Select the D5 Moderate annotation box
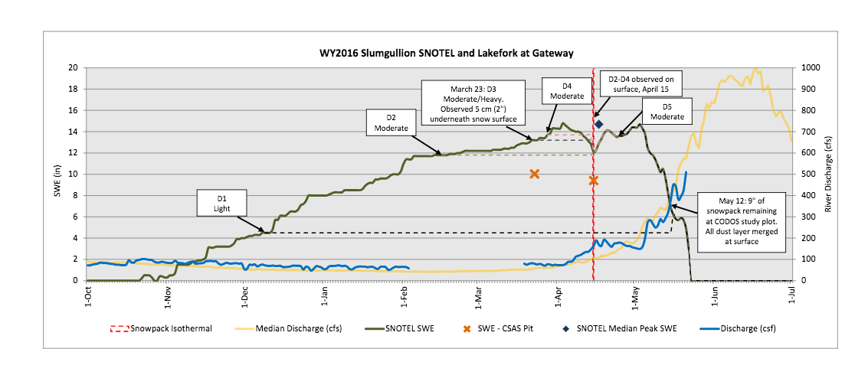The image size is (868, 375). click(667, 111)
